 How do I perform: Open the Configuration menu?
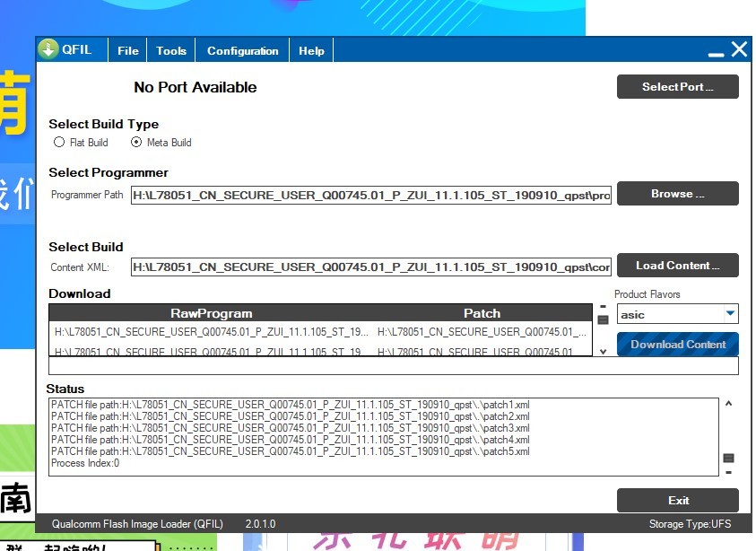242,50
